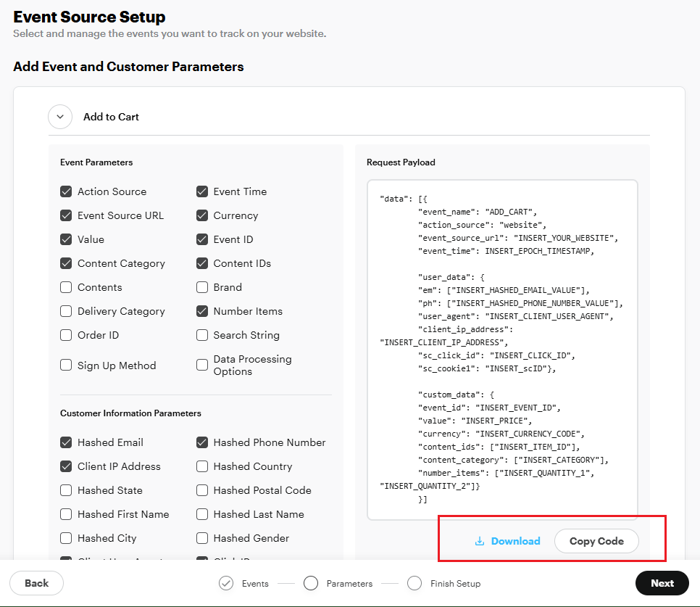Select the Parameters step circle

[311, 583]
